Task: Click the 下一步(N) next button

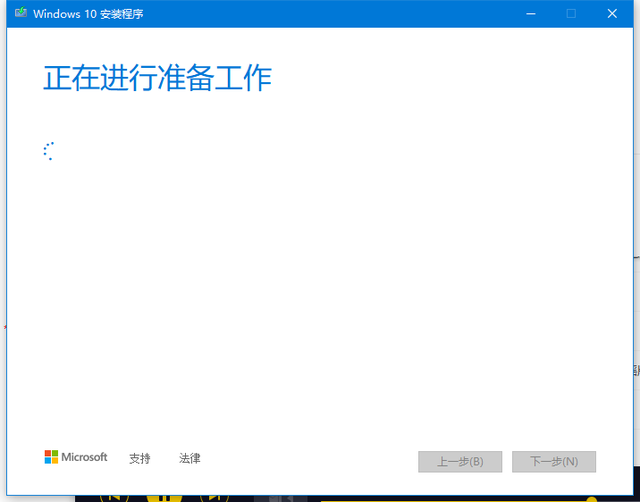Action: coord(554,462)
